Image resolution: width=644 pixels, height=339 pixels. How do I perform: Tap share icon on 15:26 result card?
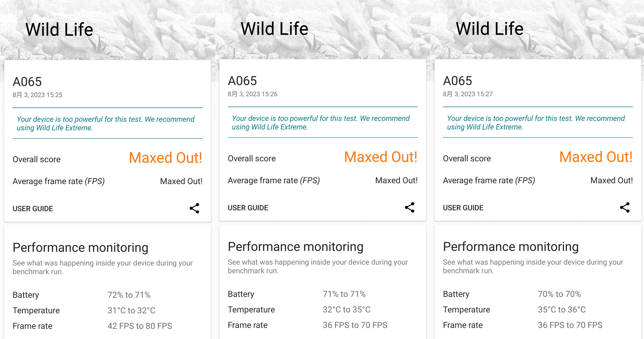click(409, 207)
